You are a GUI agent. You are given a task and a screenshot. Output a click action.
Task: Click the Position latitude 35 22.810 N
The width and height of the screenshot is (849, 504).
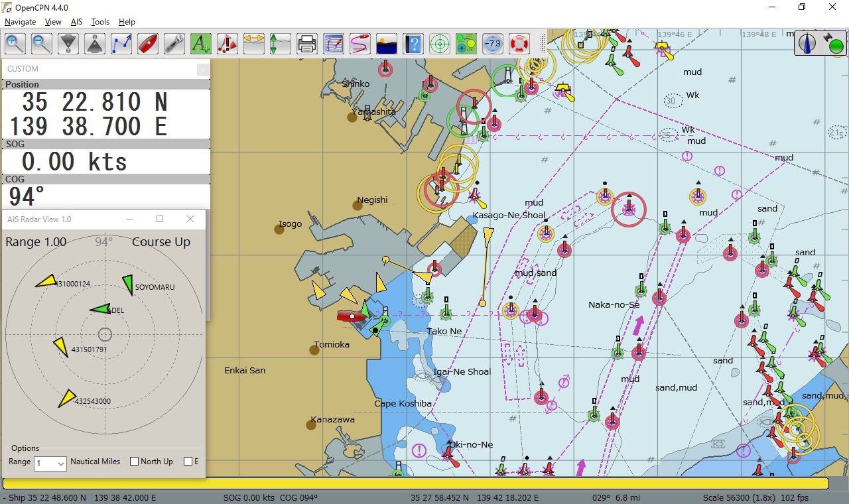click(95, 102)
